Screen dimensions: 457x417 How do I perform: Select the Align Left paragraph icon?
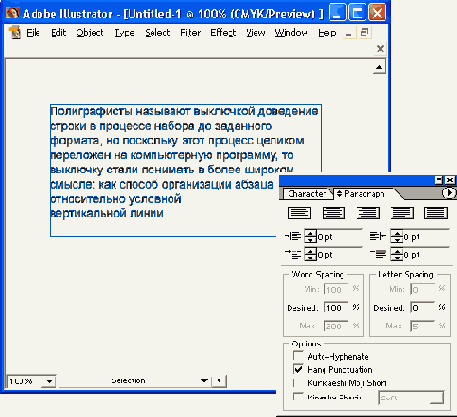tap(299, 213)
